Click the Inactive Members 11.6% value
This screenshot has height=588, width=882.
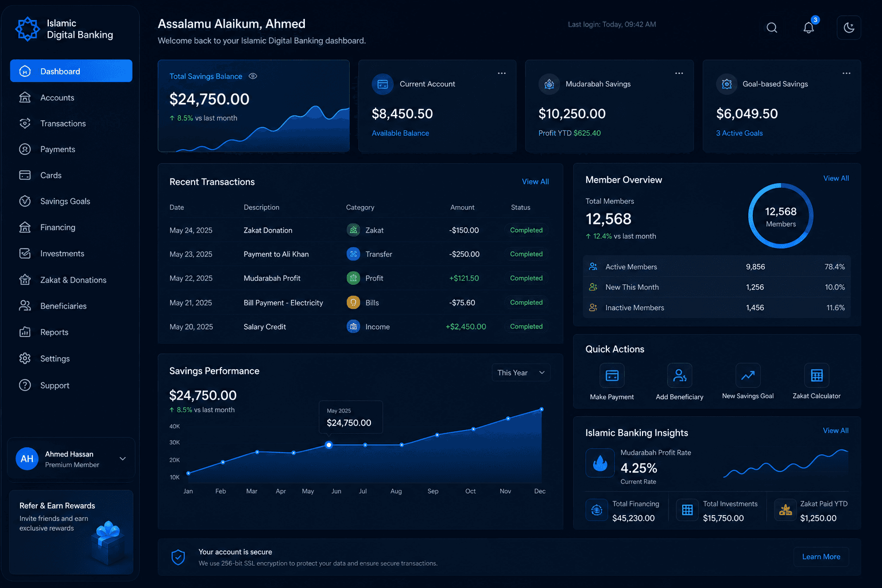[835, 308]
